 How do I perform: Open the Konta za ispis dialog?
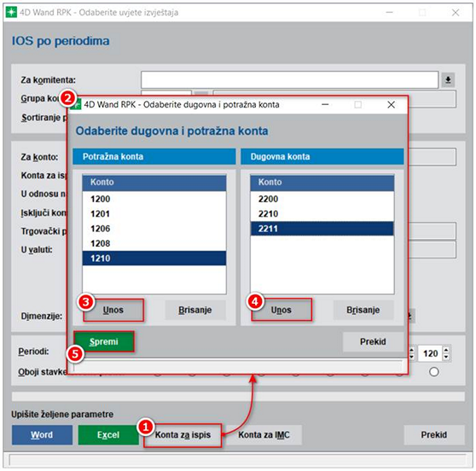coord(183,435)
